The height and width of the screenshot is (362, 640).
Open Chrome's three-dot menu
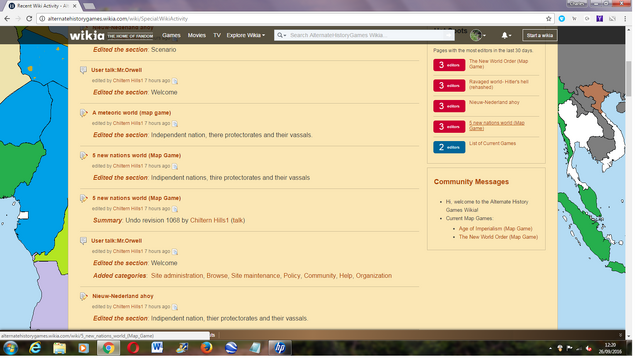(625, 19)
